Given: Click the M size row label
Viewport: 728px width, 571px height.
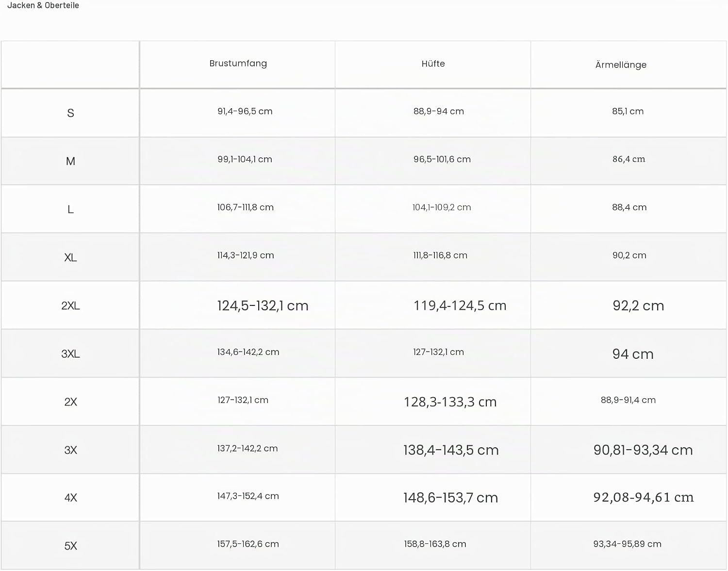Looking at the screenshot, I should coord(70,161).
